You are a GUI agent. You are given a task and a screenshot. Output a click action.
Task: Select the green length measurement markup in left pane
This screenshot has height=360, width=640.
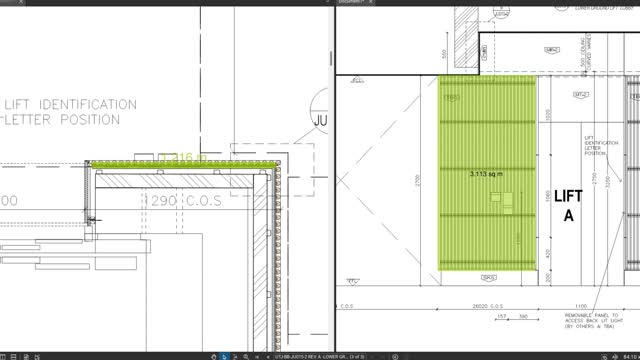coord(184,165)
